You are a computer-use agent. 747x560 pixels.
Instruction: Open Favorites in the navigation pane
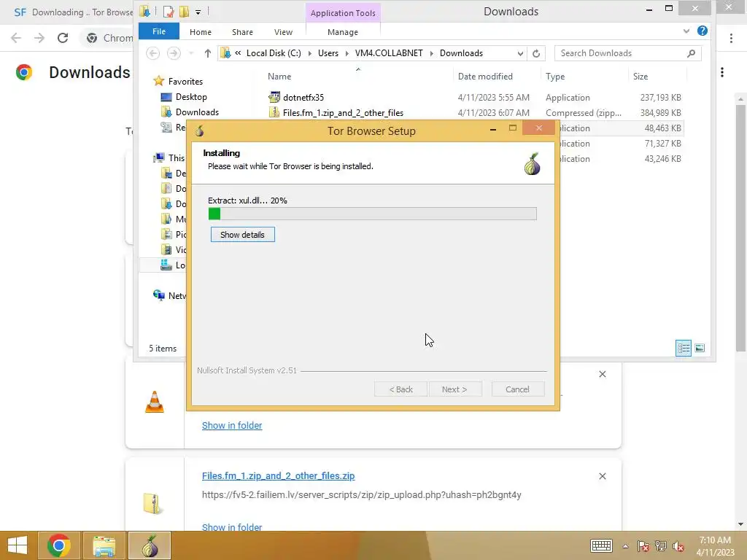point(185,82)
